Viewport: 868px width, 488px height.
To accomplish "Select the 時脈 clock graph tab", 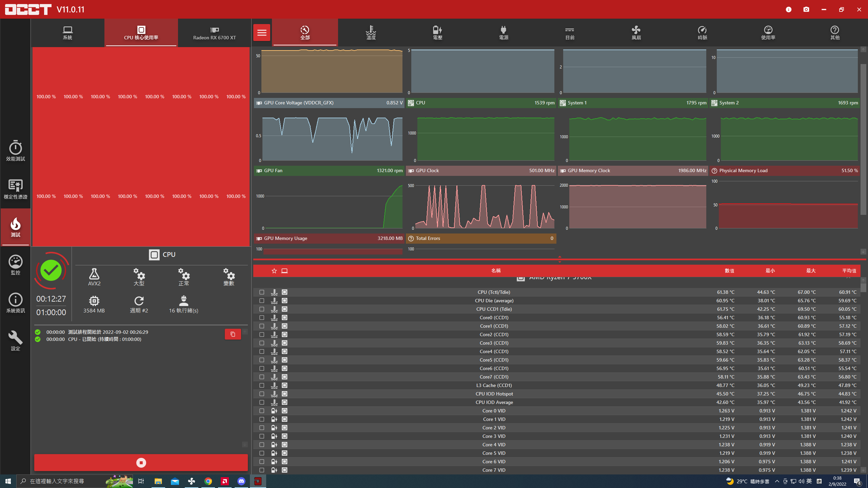I will (x=702, y=33).
